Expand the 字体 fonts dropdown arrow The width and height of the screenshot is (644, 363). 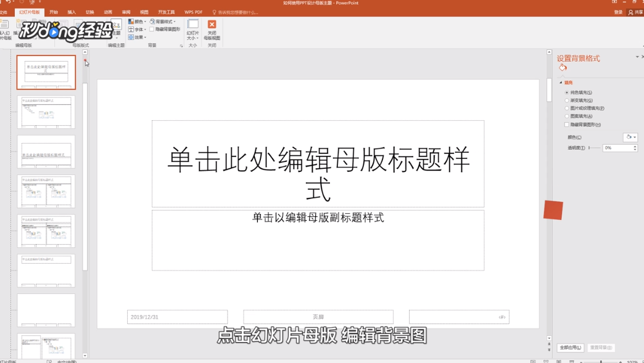[x=145, y=30]
